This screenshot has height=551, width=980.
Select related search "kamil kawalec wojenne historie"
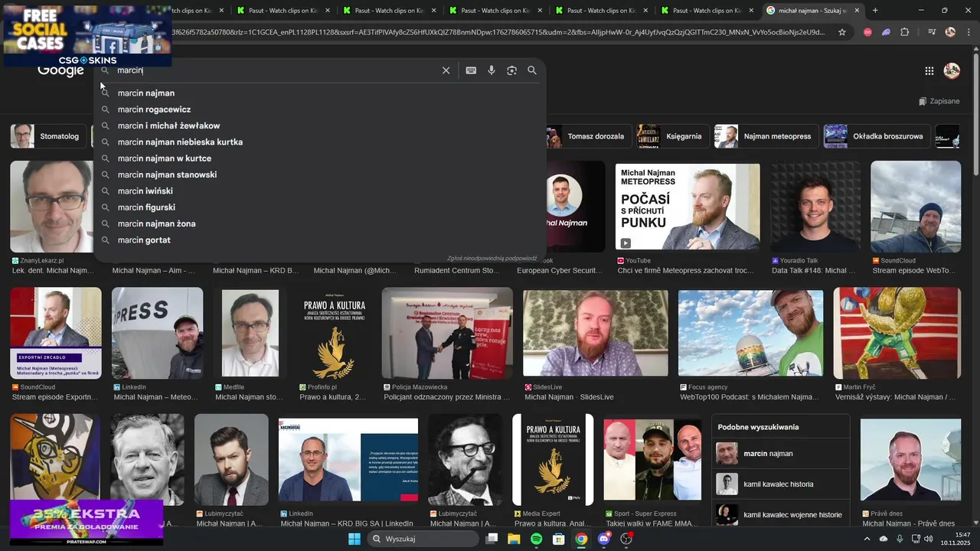point(781,514)
